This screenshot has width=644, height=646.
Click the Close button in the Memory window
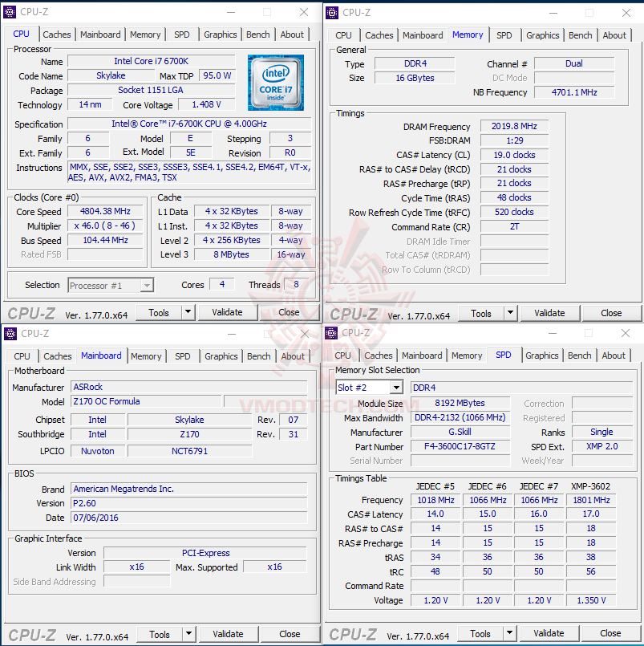tap(611, 313)
